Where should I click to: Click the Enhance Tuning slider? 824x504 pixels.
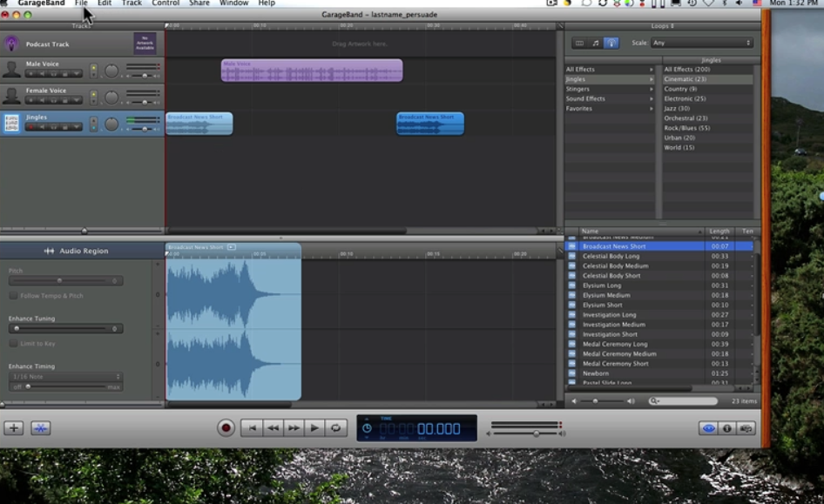click(65, 329)
